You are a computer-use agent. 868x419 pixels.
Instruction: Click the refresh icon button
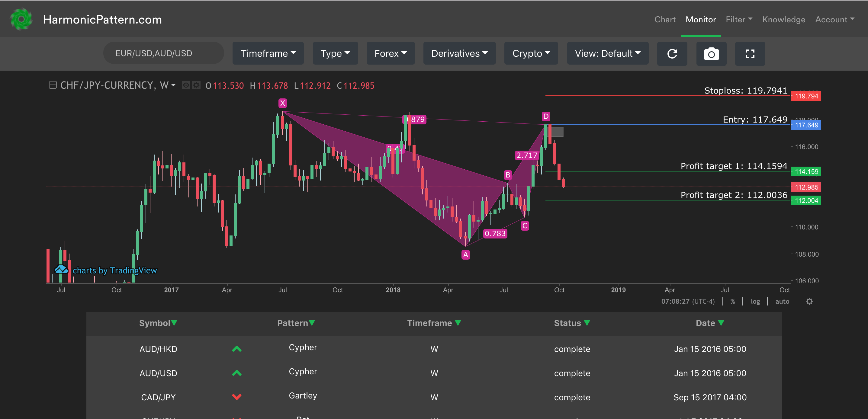click(x=672, y=53)
